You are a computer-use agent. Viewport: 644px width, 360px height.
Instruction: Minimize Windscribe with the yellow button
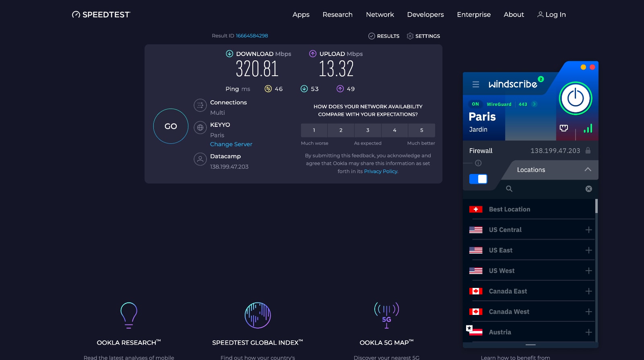(x=583, y=67)
